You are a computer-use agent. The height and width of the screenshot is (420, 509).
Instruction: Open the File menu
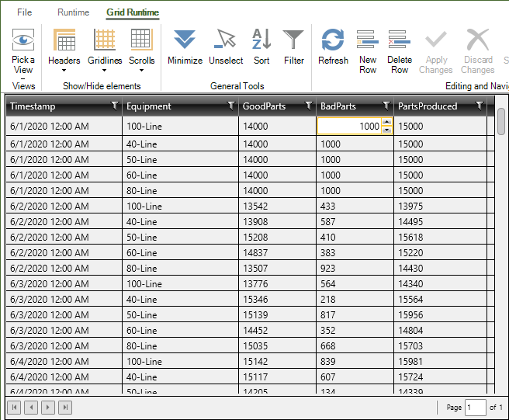click(x=25, y=12)
